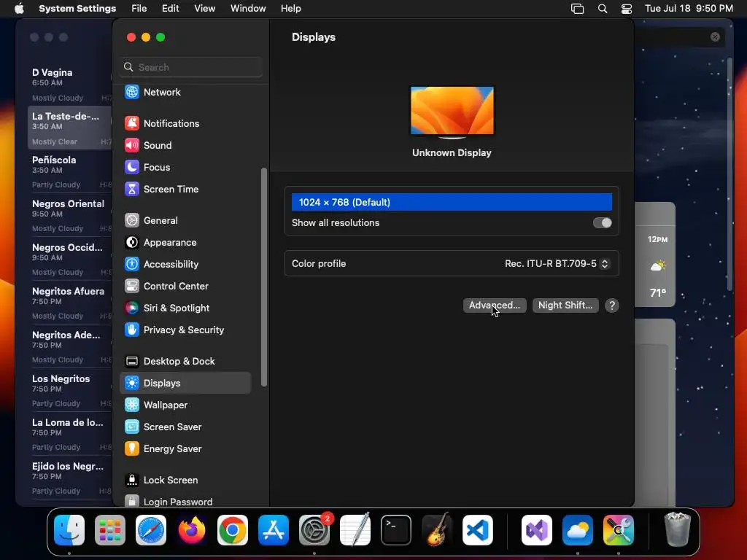
Task: Click the Unknown Display thumbnail
Action: point(452,112)
